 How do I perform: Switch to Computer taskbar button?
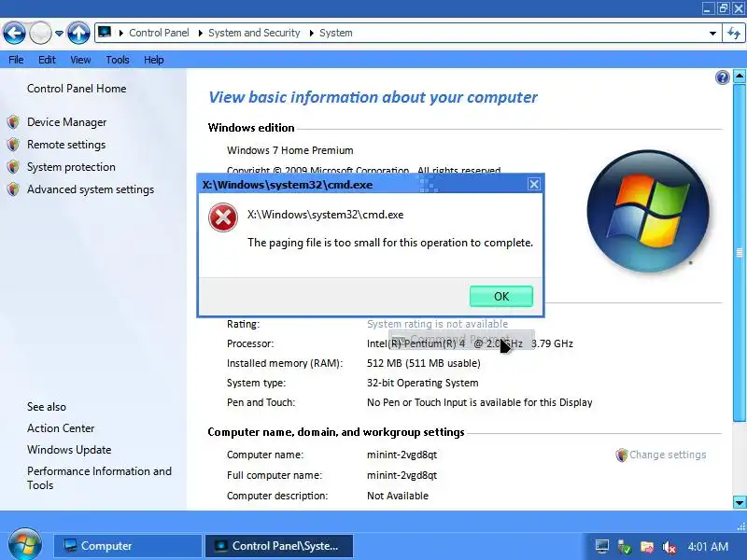[x=128, y=546]
